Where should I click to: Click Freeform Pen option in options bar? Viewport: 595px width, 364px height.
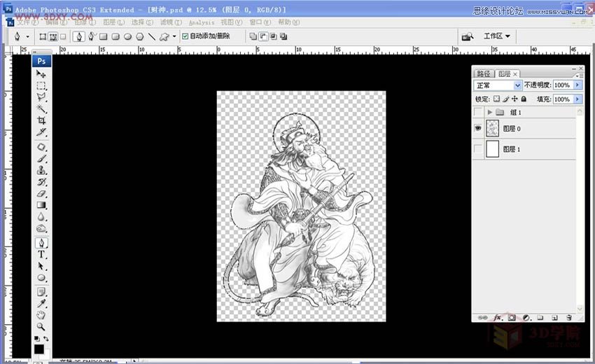pyautogui.click(x=92, y=36)
